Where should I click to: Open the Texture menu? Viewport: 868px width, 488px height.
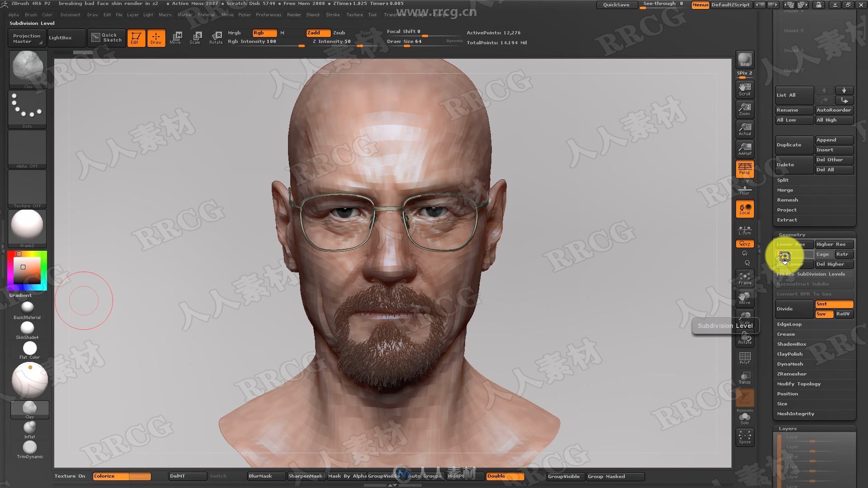(354, 14)
